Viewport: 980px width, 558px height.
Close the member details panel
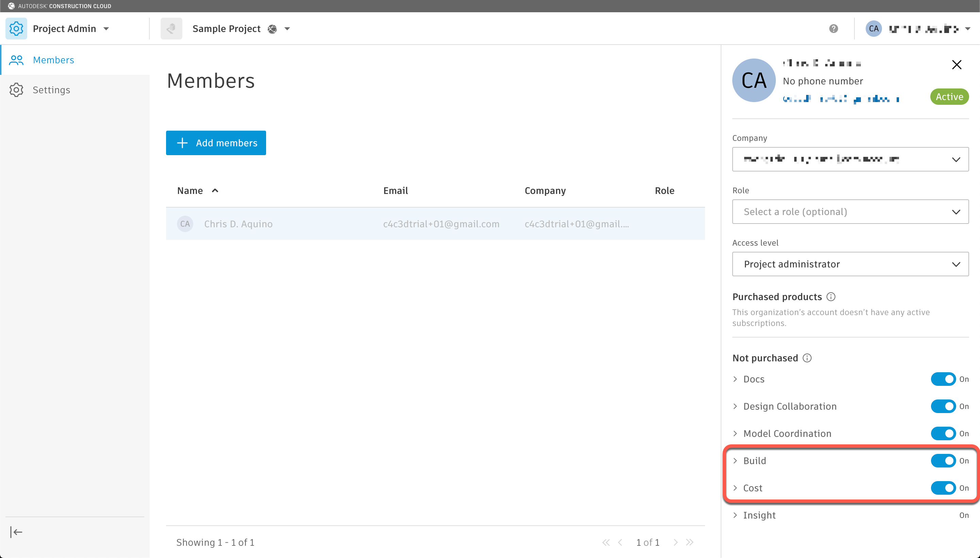956,65
